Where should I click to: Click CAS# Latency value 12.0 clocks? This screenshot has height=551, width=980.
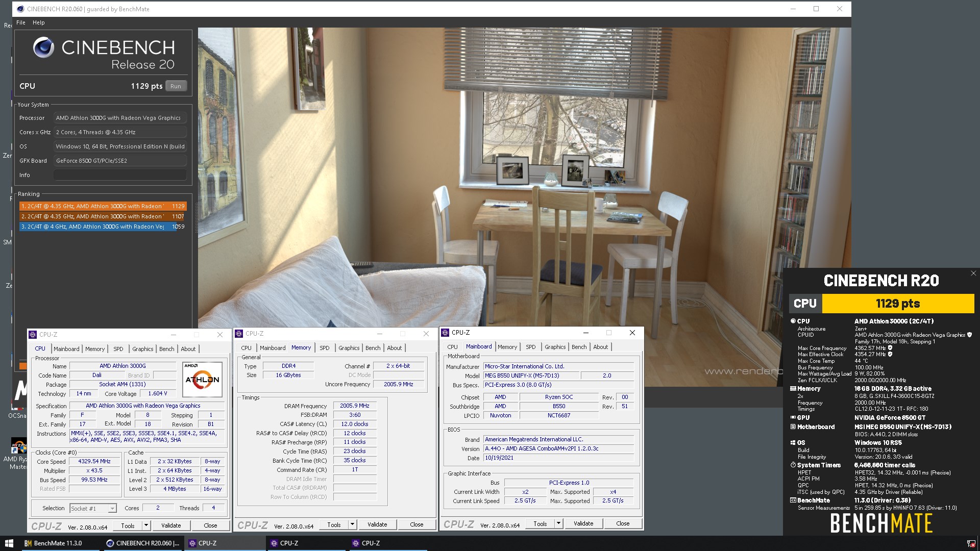click(x=355, y=424)
